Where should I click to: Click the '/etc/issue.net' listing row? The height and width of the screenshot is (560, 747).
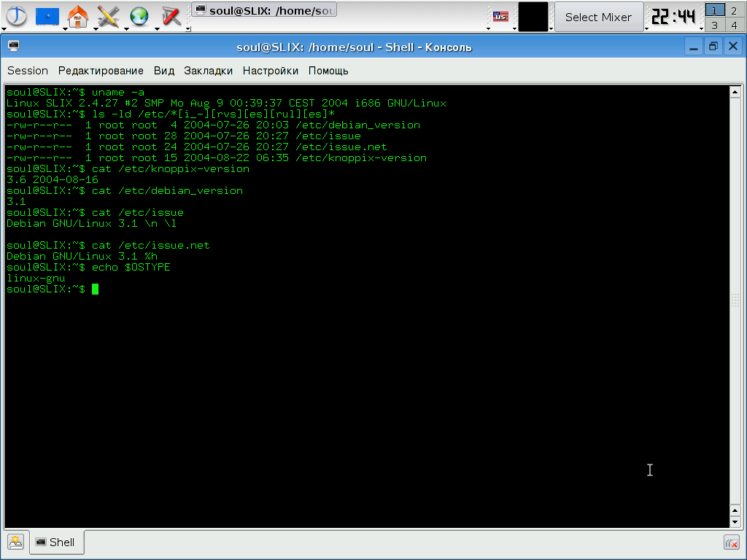[x=197, y=147]
